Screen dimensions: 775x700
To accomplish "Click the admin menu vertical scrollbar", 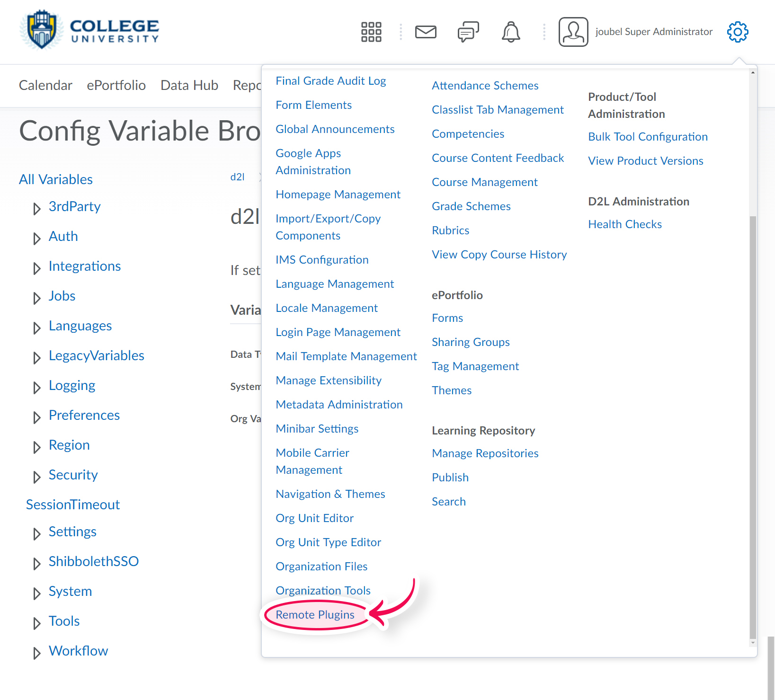I will pyautogui.click(x=753, y=426).
